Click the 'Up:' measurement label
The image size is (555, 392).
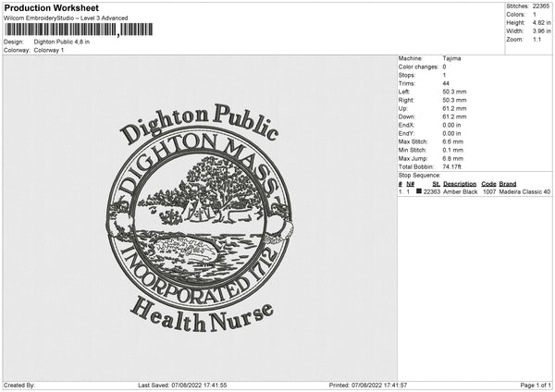point(402,108)
